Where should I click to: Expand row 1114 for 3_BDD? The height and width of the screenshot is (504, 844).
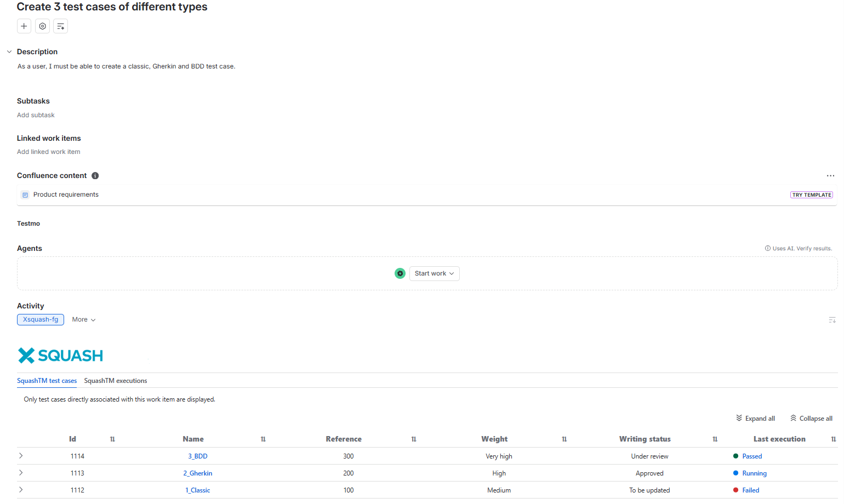pyautogui.click(x=21, y=456)
